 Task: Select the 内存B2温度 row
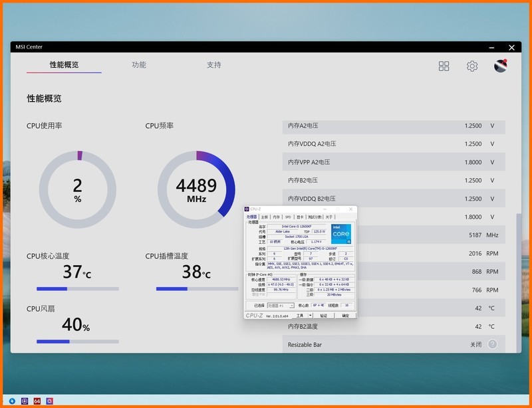click(x=394, y=326)
